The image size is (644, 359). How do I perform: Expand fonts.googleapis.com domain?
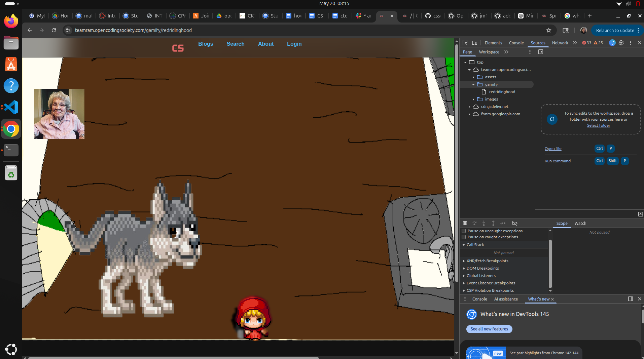pyautogui.click(x=469, y=114)
